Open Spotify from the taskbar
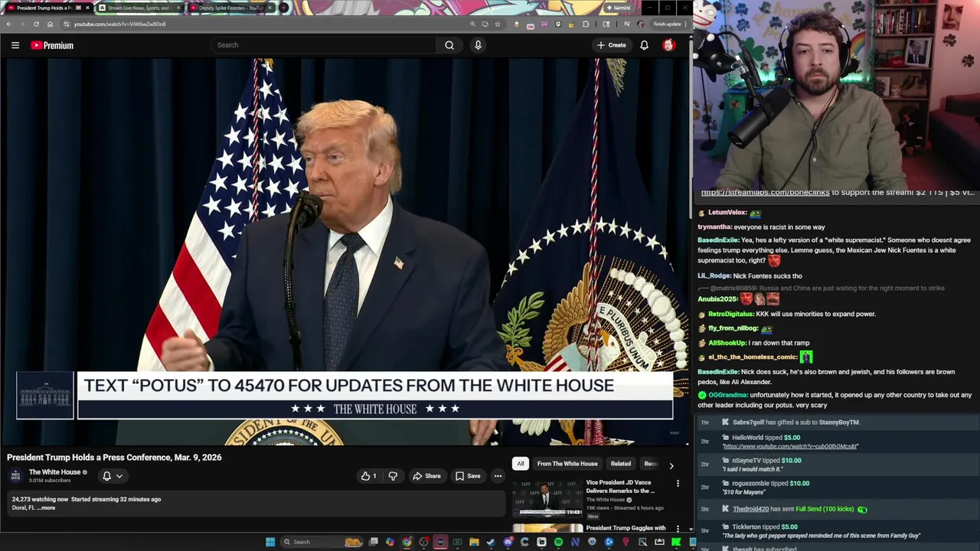The width and height of the screenshot is (980, 551). pyautogui.click(x=558, y=542)
